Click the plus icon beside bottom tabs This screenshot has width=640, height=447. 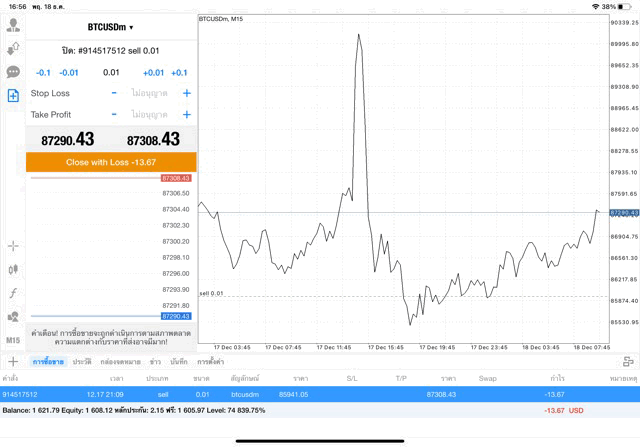click(13, 361)
